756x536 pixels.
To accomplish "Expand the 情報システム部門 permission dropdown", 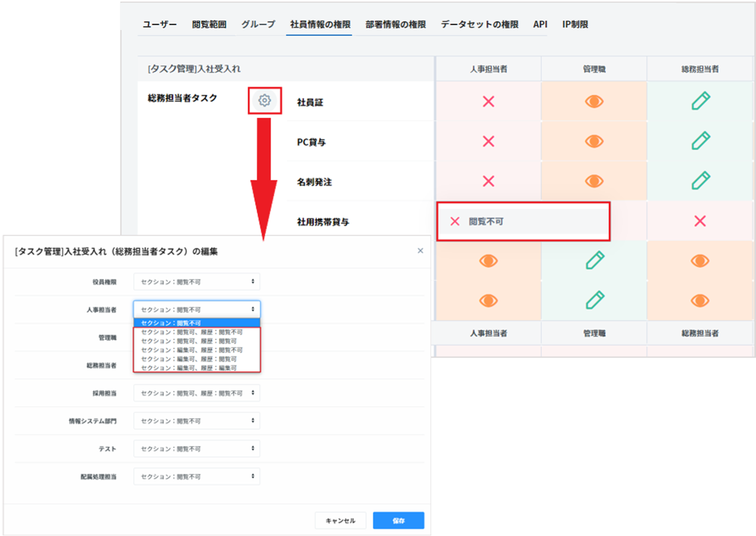I will pyautogui.click(x=197, y=421).
